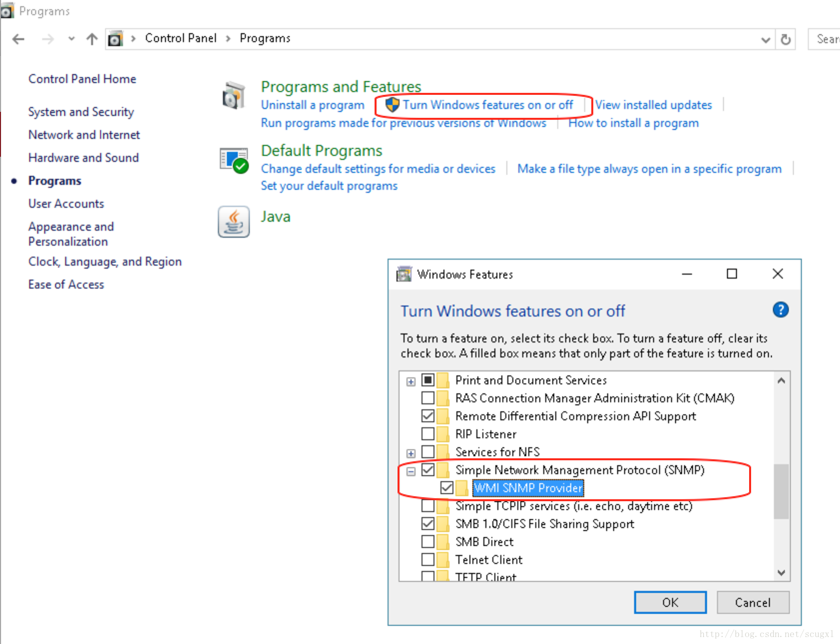Open Programs and Features heading
The width and height of the screenshot is (840, 644).
coord(341,86)
